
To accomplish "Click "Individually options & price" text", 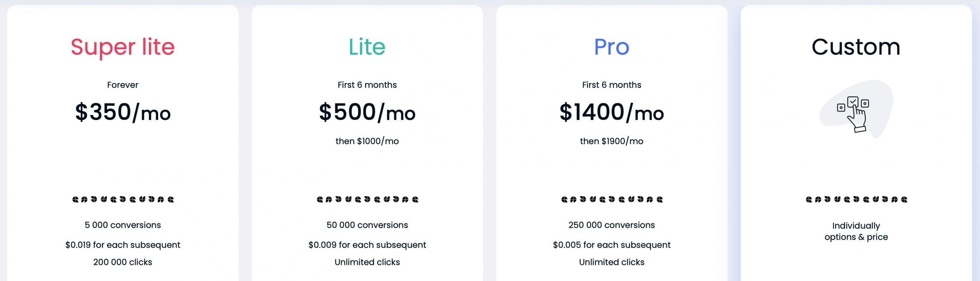I will point(856,231).
